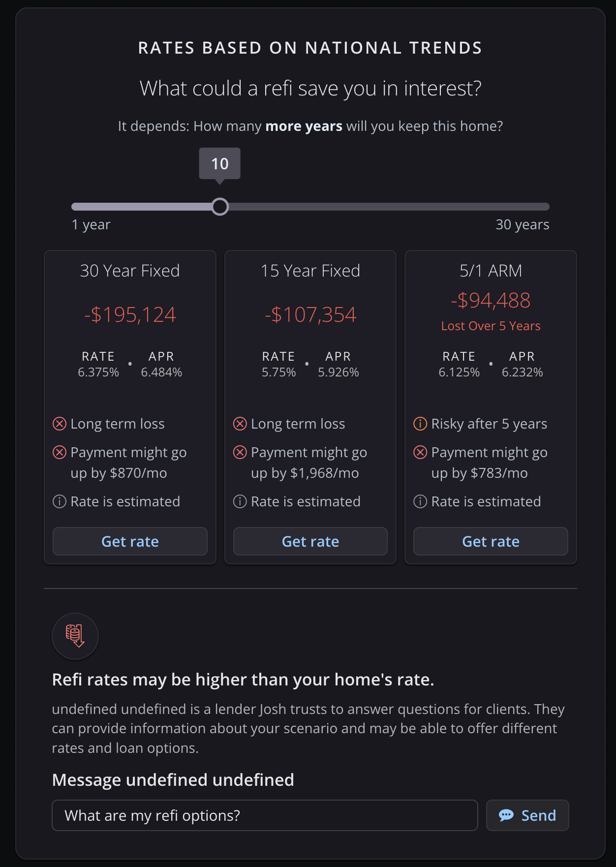The height and width of the screenshot is (867, 616).
Task: Click the years slider handle
Action: 220,207
